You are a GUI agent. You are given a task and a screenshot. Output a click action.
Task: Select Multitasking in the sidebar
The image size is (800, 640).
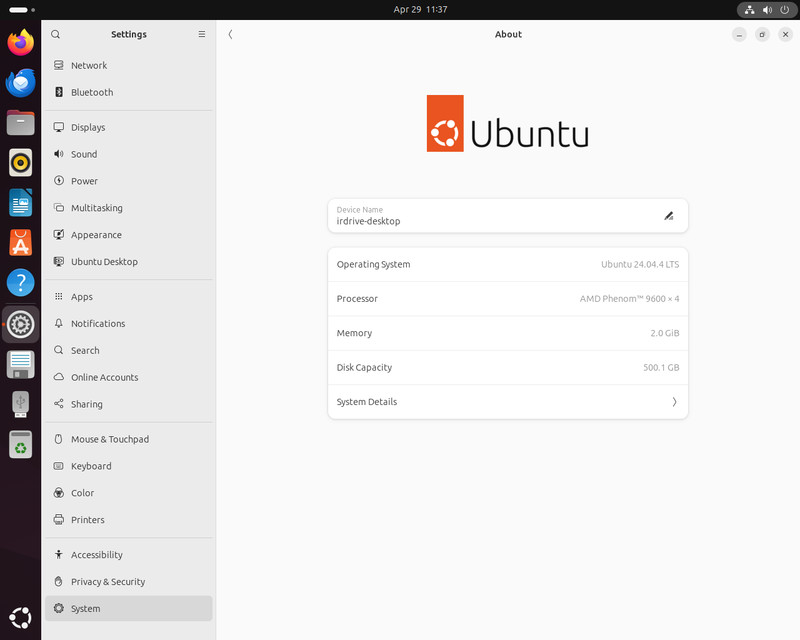click(129, 208)
